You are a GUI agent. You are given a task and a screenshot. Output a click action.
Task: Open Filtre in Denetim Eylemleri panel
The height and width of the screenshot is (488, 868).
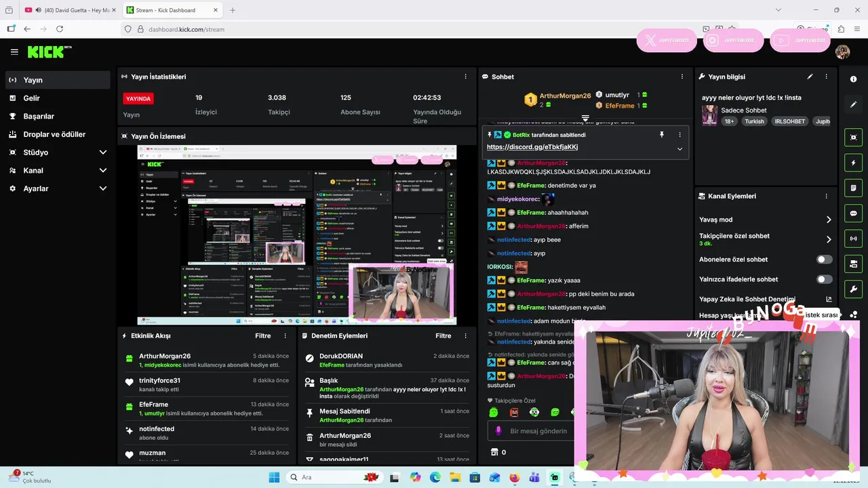[443, 335]
